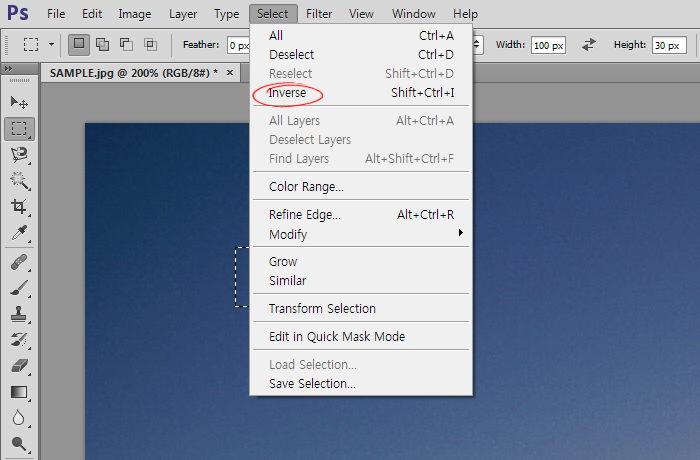This screenshot has height=460, width=700.
Task: Open the Edit menu
Action: pyautogui.click(x=92, y=14)
